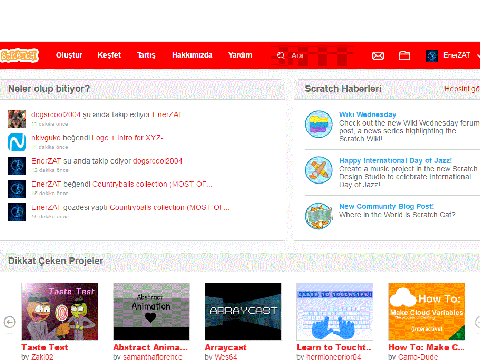Show previous featured projects with left arrow

10,322
